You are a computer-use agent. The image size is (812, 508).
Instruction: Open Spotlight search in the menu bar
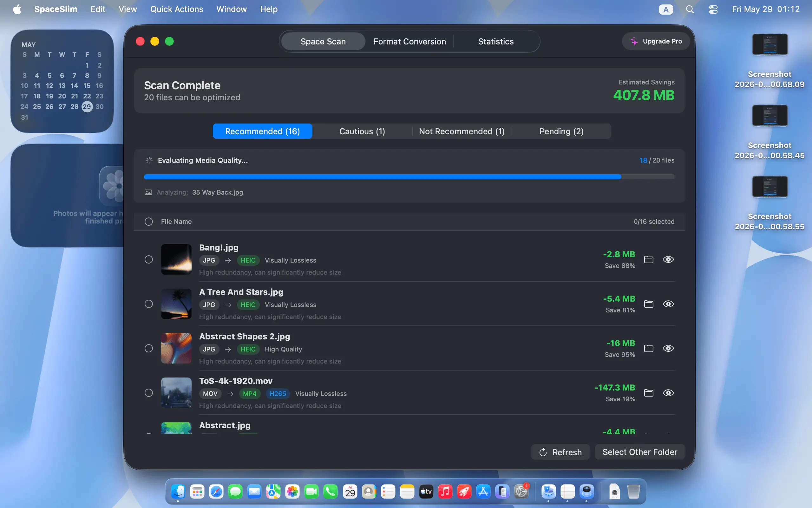point(690,9)
